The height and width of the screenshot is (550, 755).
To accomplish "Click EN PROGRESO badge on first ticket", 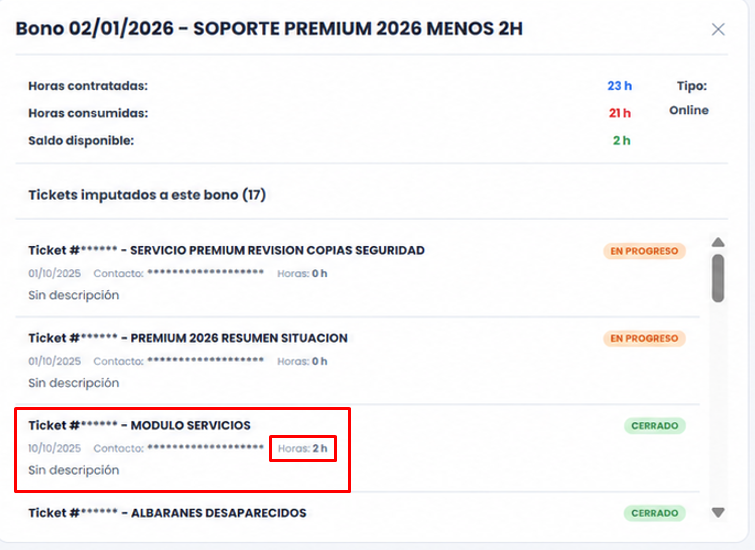I will pos(644,251).
